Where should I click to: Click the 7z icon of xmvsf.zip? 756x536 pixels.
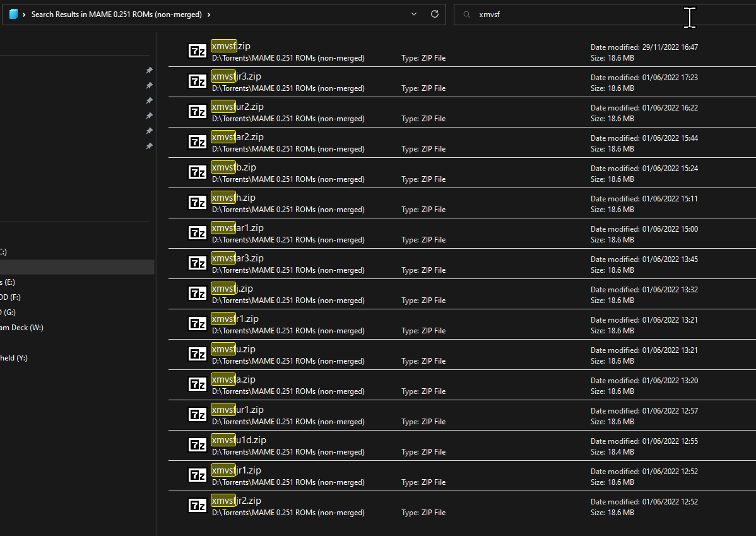click(197, 51)
